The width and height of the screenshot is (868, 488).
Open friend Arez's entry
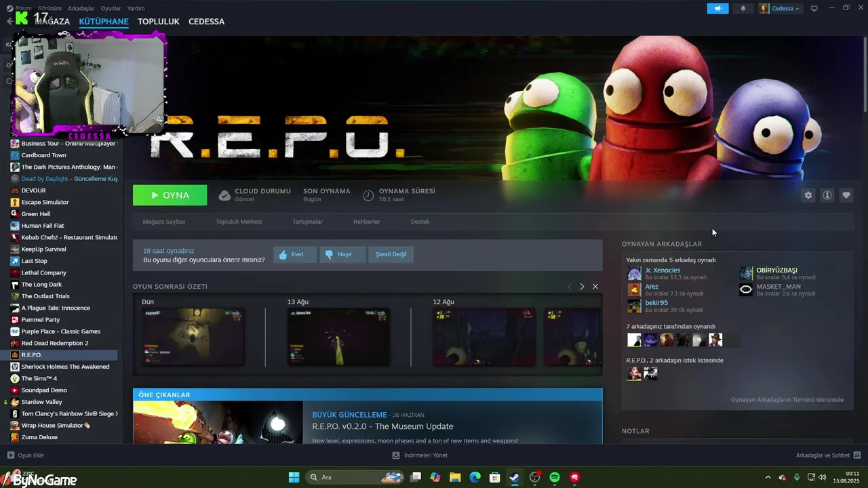(x=666, y=290)
